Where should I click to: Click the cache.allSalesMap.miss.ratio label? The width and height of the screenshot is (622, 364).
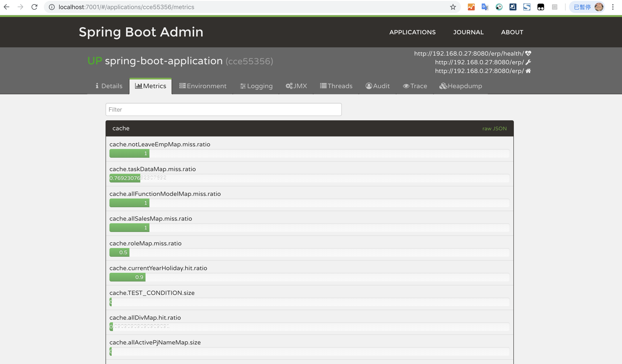pos(151,219)
